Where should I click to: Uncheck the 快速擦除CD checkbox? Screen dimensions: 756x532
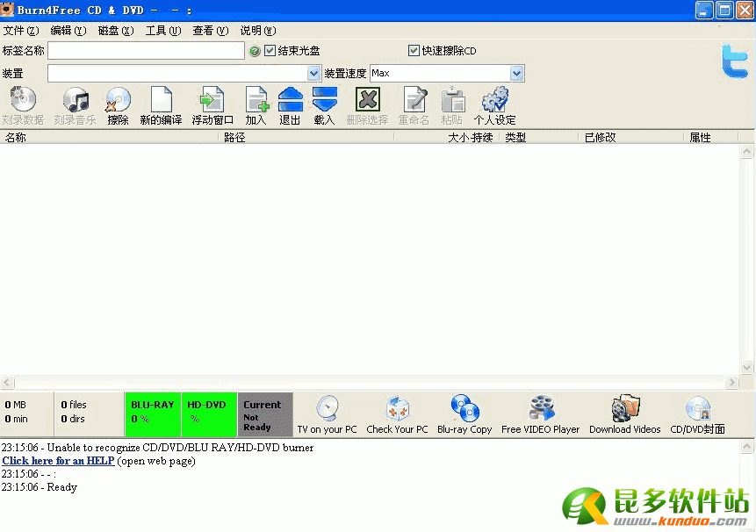click(x=414, y=51)
